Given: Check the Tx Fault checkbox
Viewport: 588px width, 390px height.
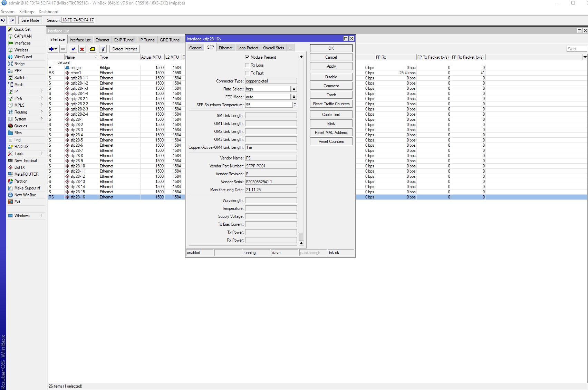Looking at the screenshot, I should click(247, 73).
